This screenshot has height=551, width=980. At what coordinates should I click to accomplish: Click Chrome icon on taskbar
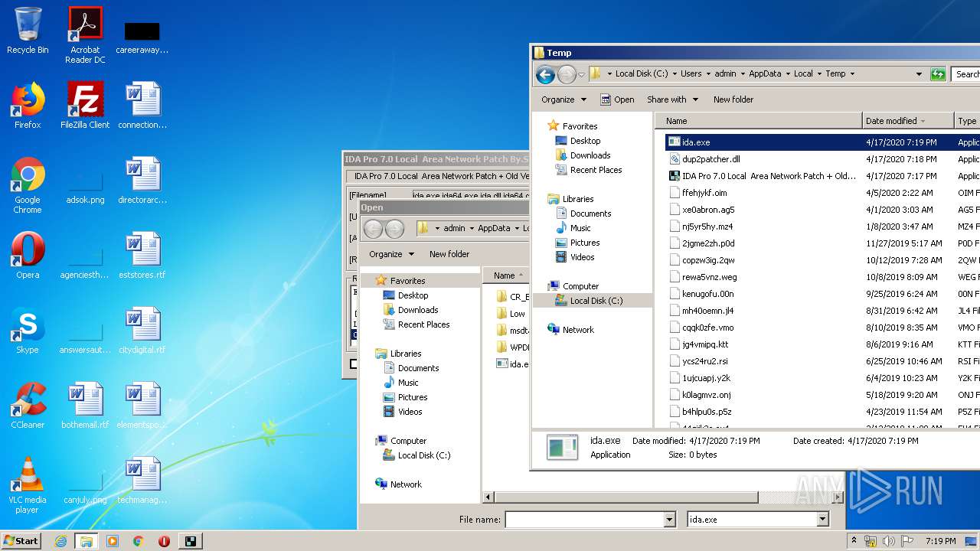pos(139,541)
